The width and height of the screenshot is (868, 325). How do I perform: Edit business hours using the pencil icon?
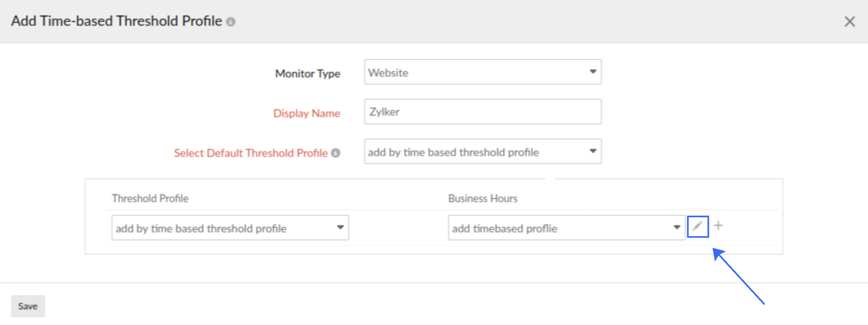(697, 226)
